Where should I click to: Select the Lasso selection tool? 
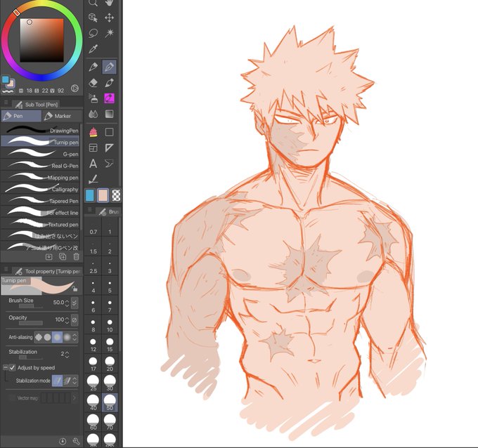point(93,33)
